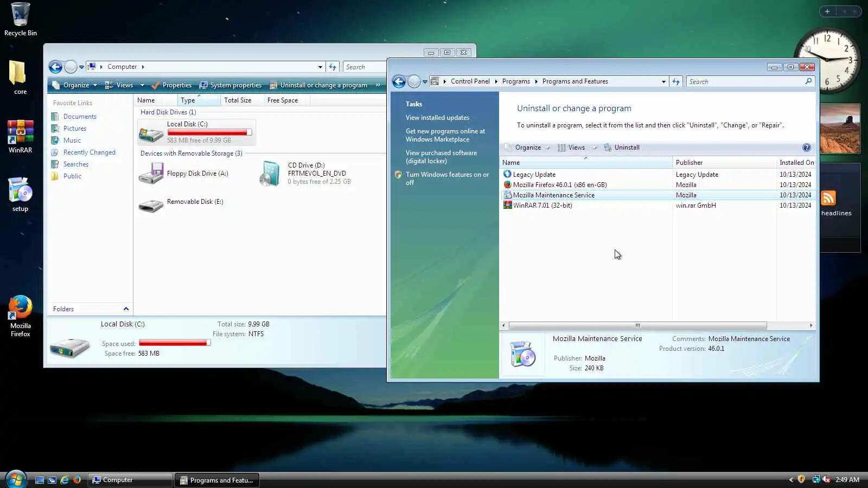This screenshot has height=488, width=868.
Task: Click the horizontal scrollbar in programs list
Action: tap(637, 326)
